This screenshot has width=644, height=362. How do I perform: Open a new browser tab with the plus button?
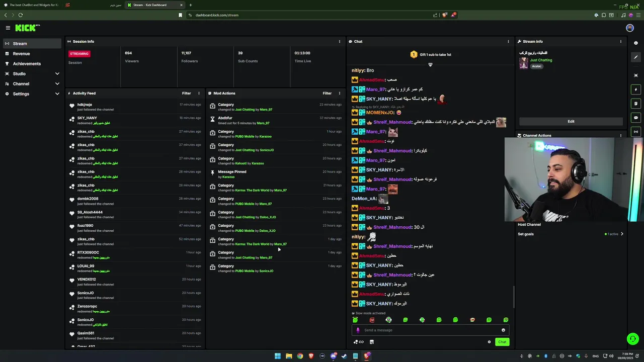pos(191,5)
